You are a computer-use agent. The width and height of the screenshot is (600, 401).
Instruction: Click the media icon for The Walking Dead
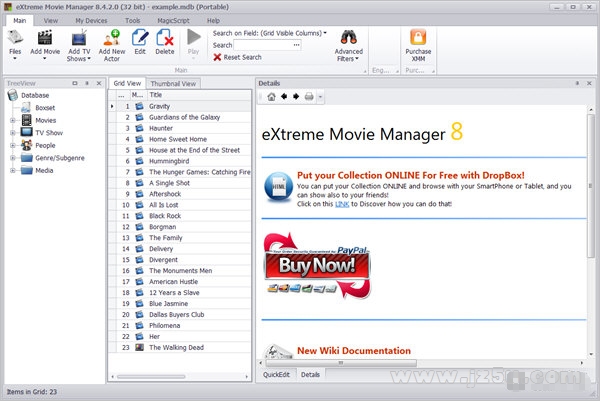[x=140, y=347]
